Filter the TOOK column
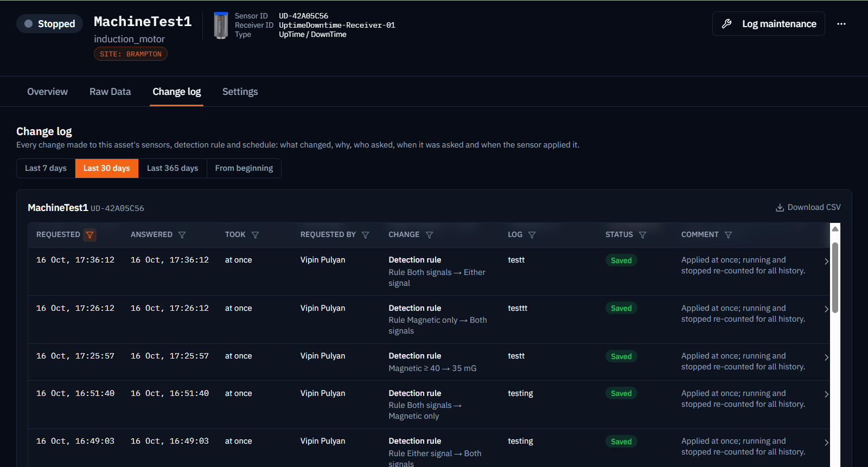 256,235
